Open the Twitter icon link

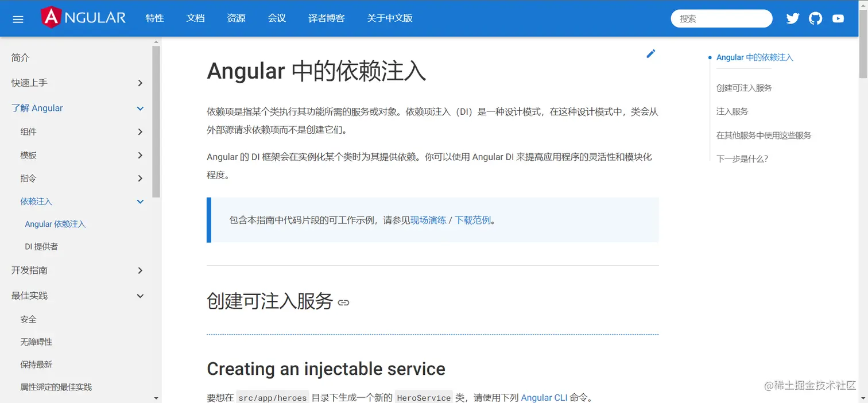(793, 18)
